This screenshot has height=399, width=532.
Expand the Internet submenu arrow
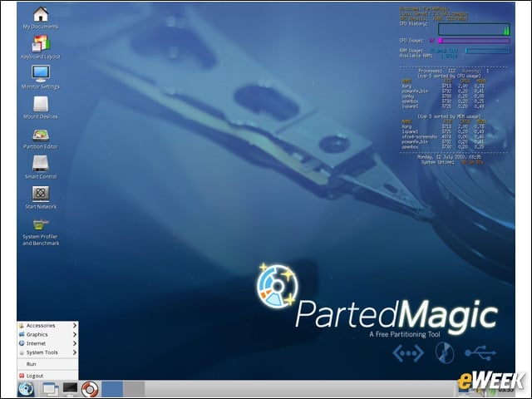click(x=75, y=343)
